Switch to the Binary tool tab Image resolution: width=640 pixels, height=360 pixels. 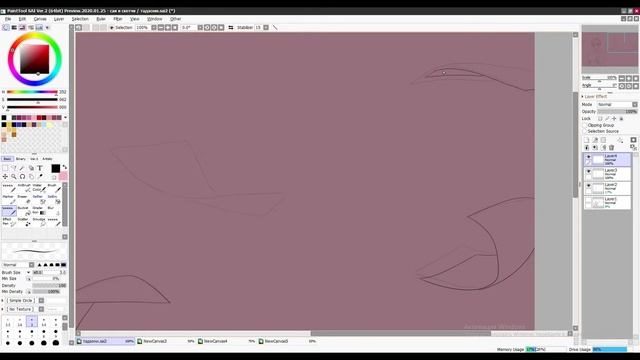click(x=21, y=159)
